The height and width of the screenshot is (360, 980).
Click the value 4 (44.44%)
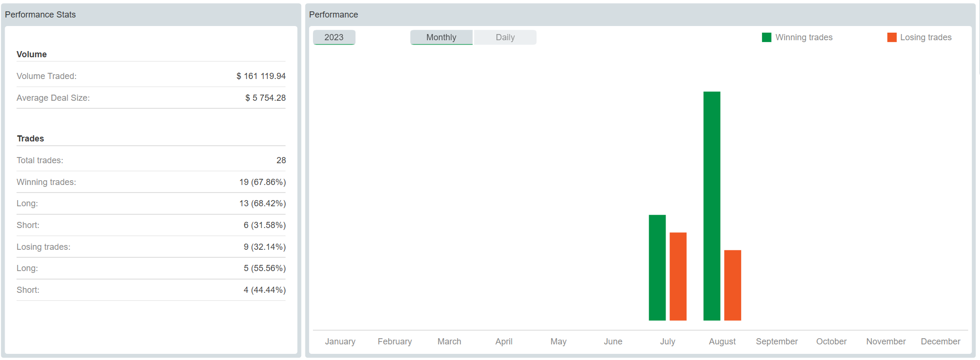point(265,290)
